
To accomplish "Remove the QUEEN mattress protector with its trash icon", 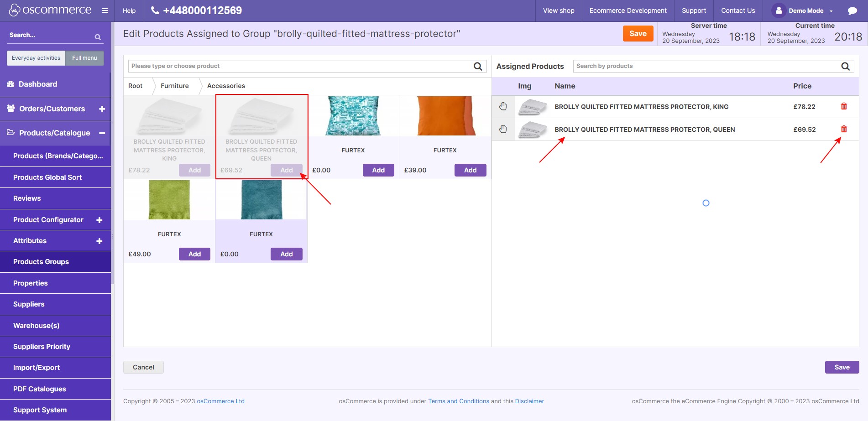I will pos(843,129).
